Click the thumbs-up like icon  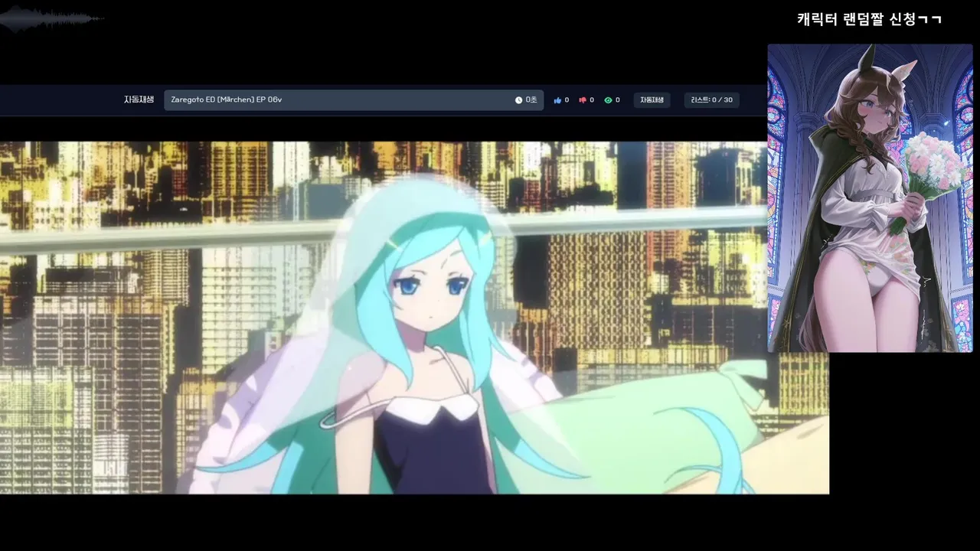pos(557,100)
